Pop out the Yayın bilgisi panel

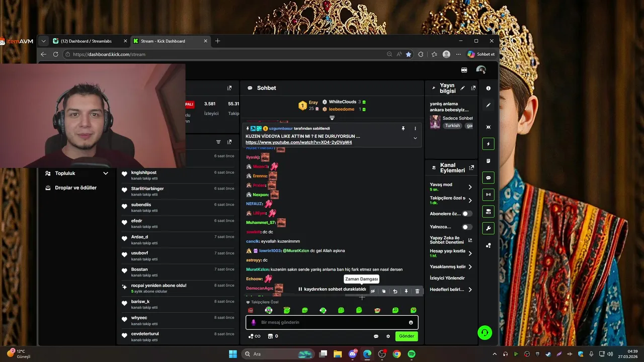point(473,88)
